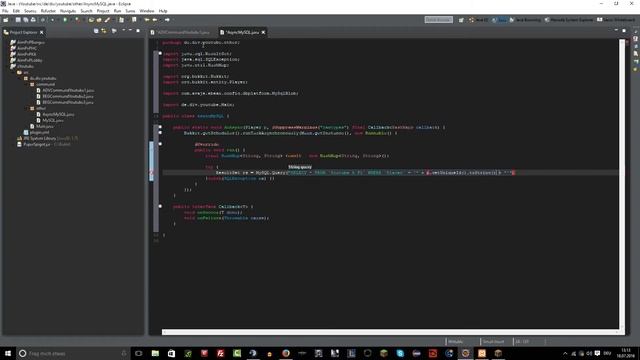
Task: Click the New Java Package toolbar icon
Action: tap(91, 20)
